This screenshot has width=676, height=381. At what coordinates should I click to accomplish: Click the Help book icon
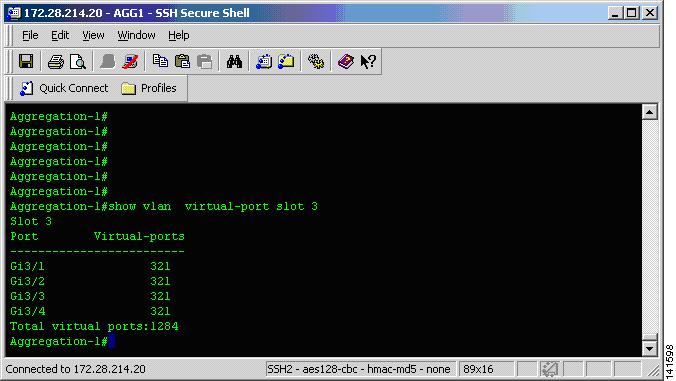pyautogui.click(x=345, y=62)
